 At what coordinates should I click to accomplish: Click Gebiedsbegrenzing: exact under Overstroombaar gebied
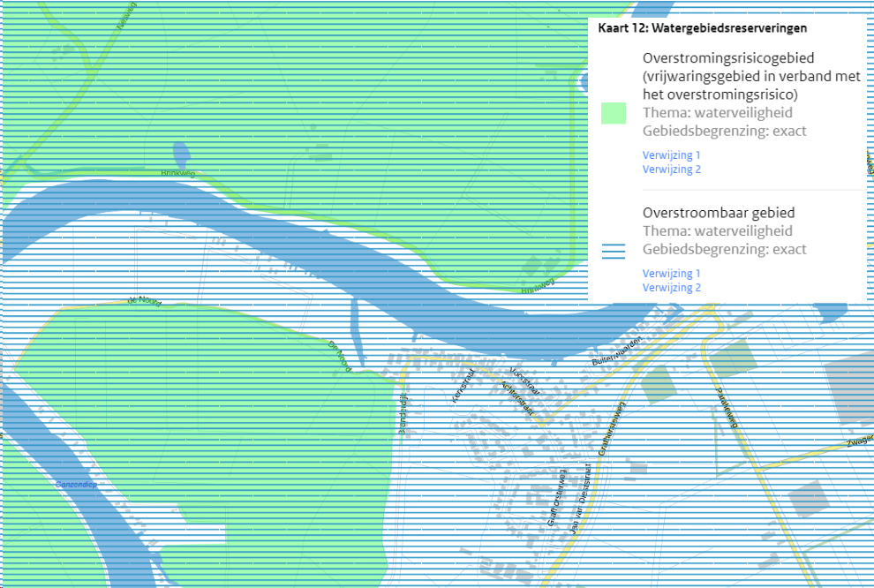click(x=724, y=250)
